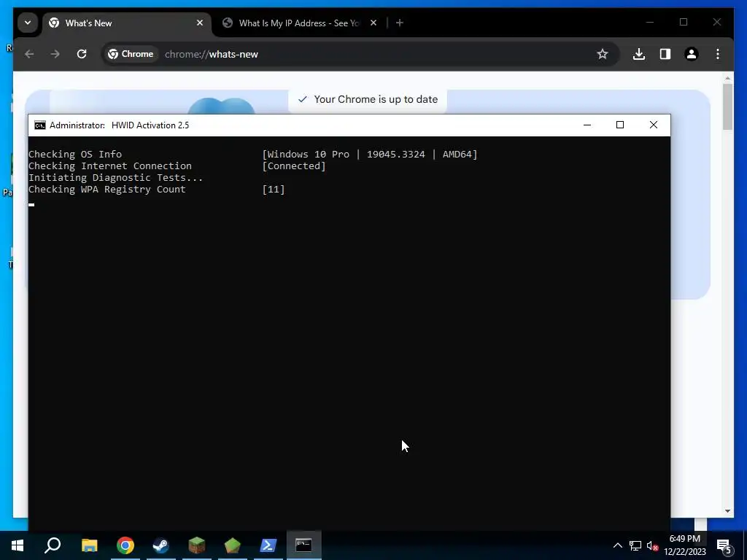Open the Chrome three-dot menu

(x=718, y=54)
